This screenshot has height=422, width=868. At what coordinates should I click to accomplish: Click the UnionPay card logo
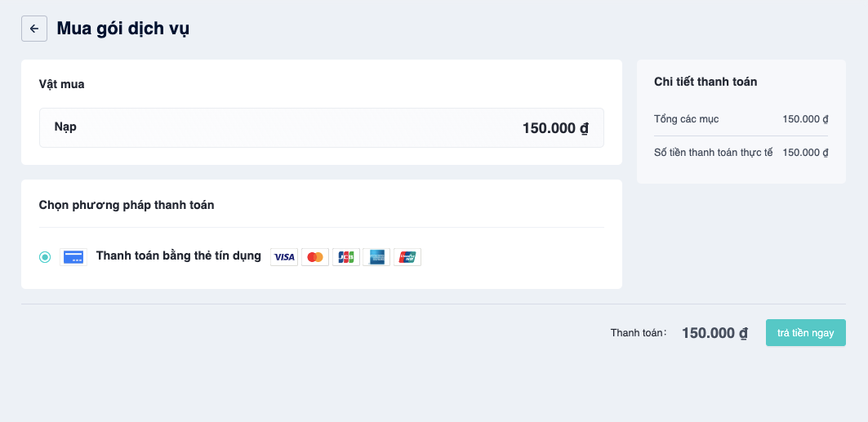[407, 257]
